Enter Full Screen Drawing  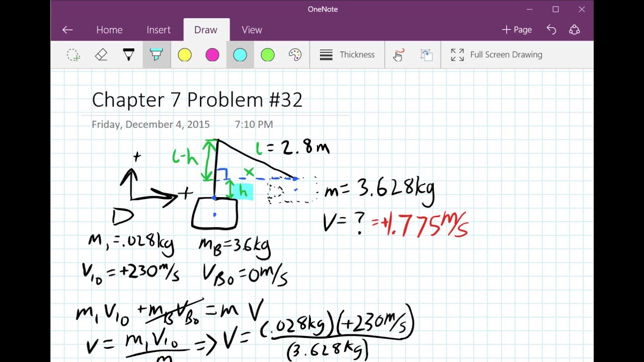(497, 55)
